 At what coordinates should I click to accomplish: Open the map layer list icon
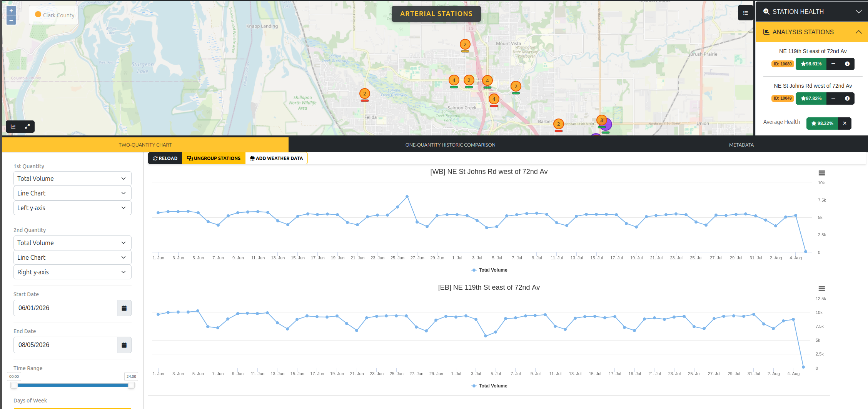[x=745, y=13]
